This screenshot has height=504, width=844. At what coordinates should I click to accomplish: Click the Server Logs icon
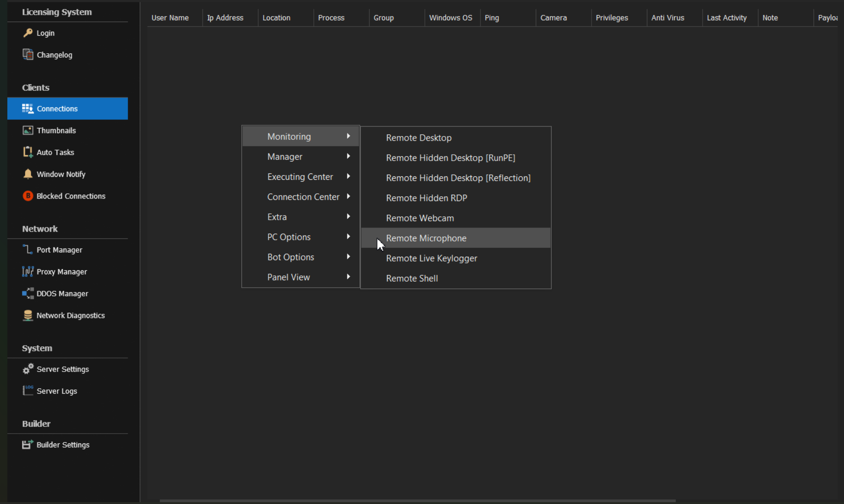[28, 391]
